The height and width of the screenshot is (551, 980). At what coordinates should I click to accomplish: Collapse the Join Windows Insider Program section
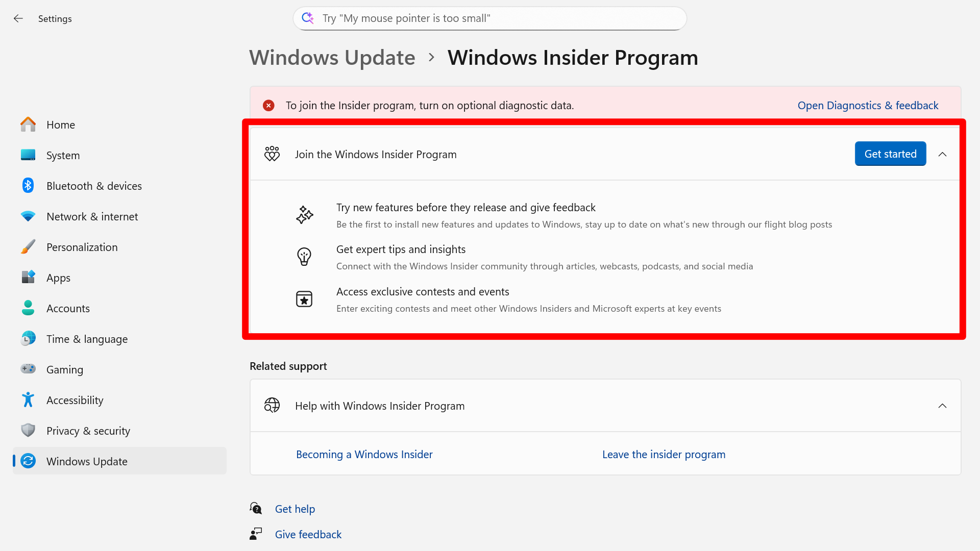[x=942, y=154]
